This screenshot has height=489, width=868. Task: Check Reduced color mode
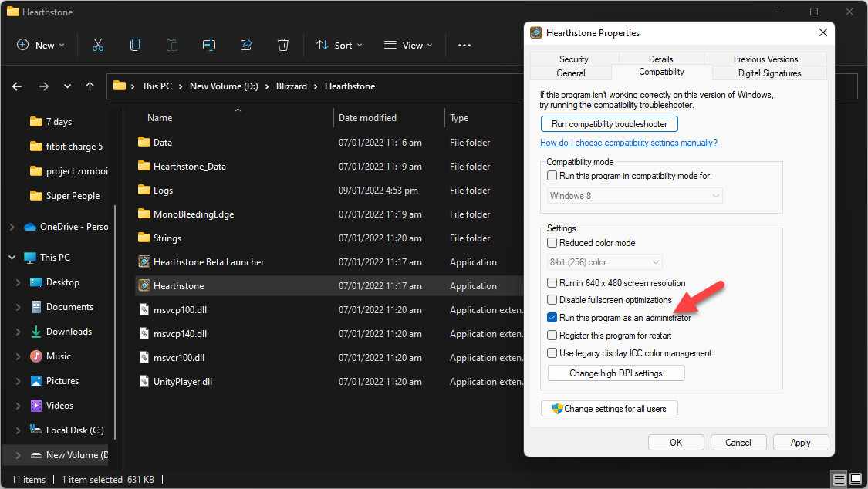point(552,243)
